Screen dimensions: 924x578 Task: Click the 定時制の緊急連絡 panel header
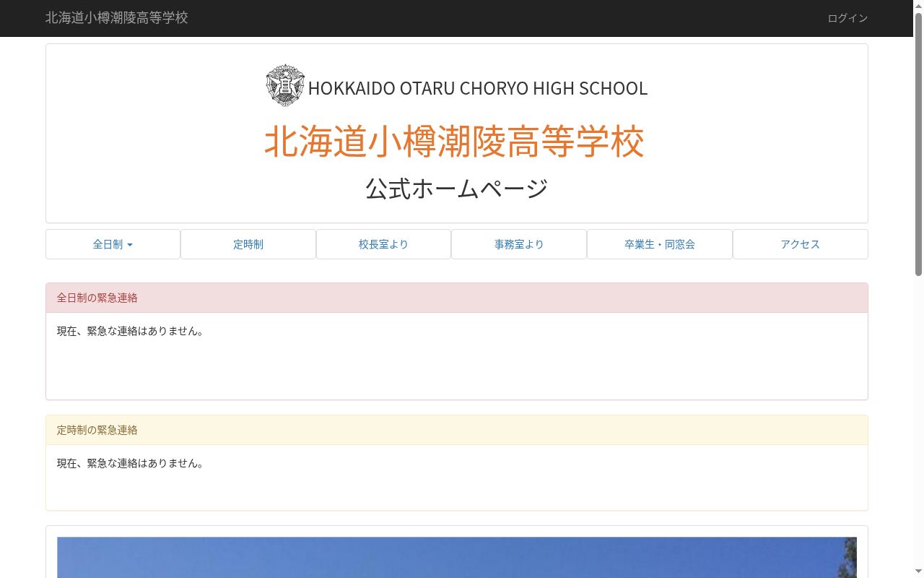457,430
